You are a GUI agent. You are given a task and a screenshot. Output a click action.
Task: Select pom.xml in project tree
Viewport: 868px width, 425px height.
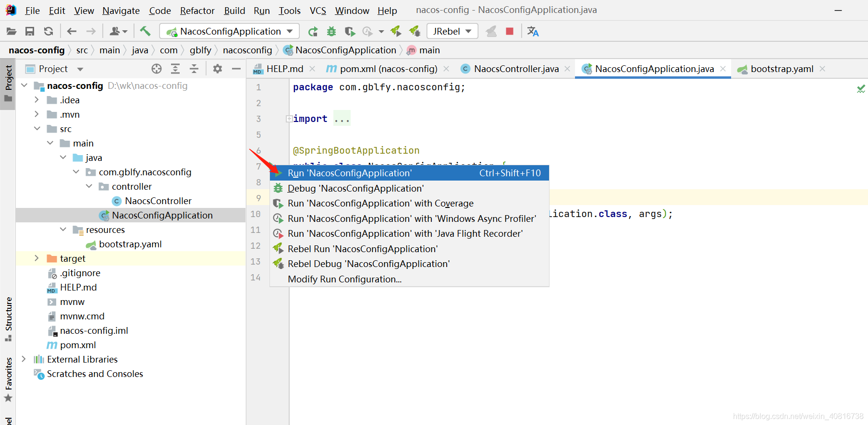[78, 345]
